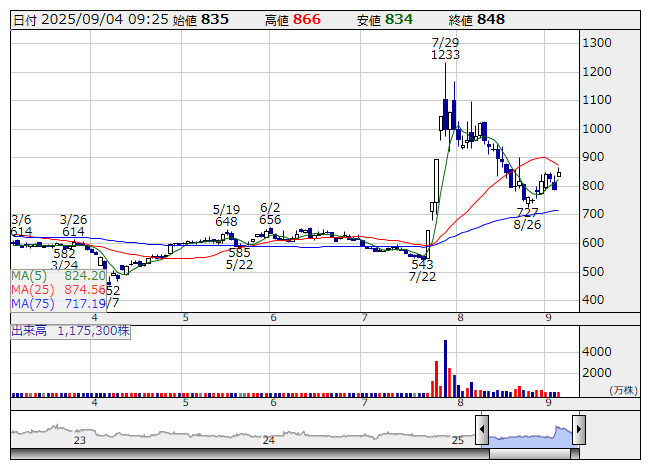Click the 7/29 peak label 1233
The image size is (653, 470).
coord(445,55)
